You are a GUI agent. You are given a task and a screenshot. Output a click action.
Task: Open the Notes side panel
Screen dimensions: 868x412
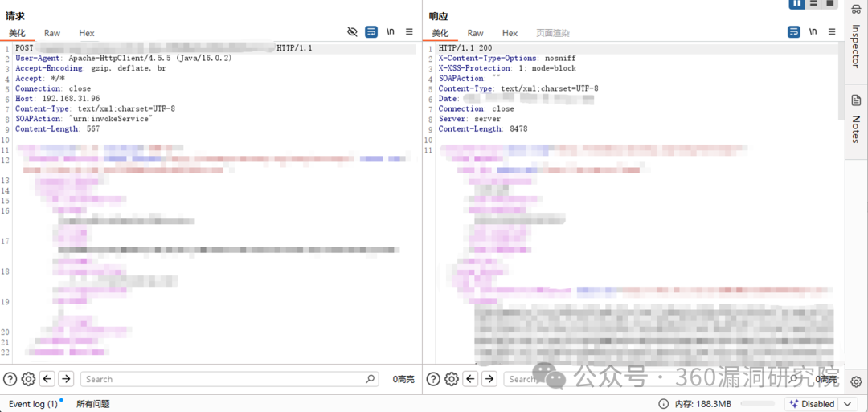click(856, 120)
